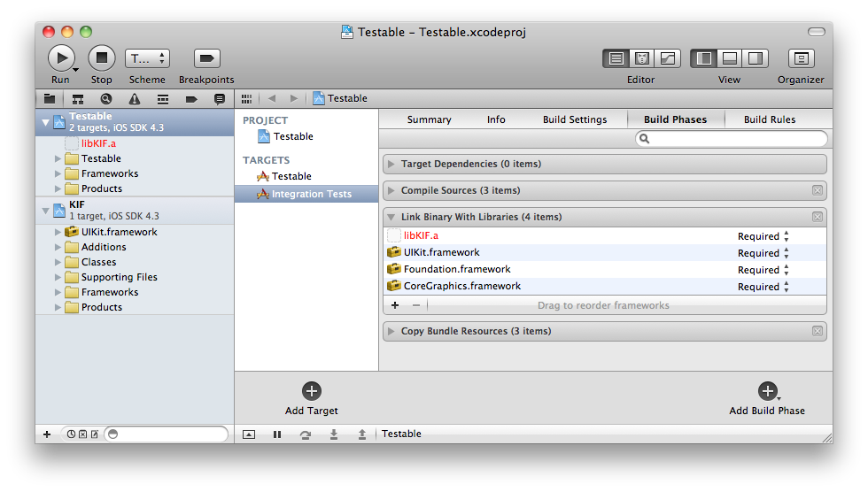Expand the Classes folder in KIF
Screen dimensions: 868x492
[x=58, y=263]
